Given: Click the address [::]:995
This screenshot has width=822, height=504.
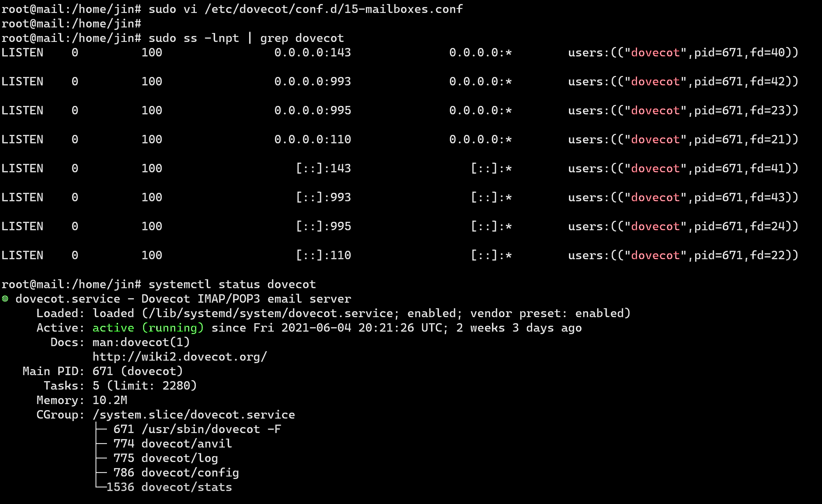Looking at the screenshot, I should click(323, 226).
